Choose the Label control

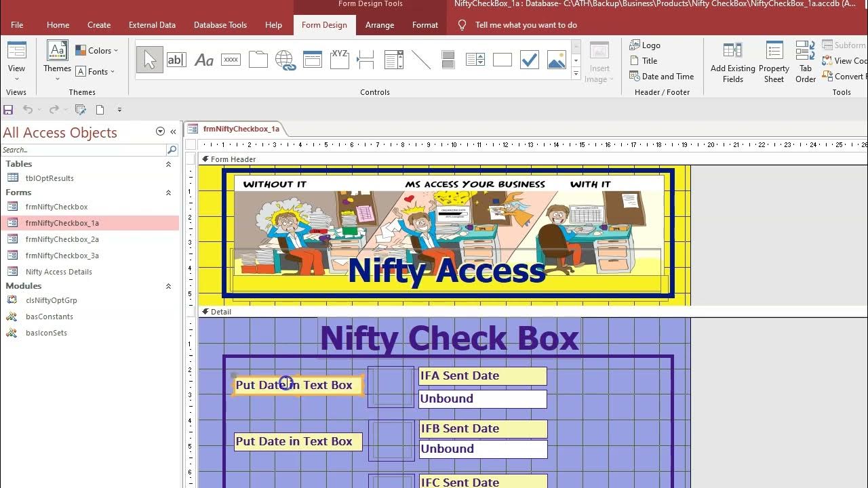coord(203,60)
